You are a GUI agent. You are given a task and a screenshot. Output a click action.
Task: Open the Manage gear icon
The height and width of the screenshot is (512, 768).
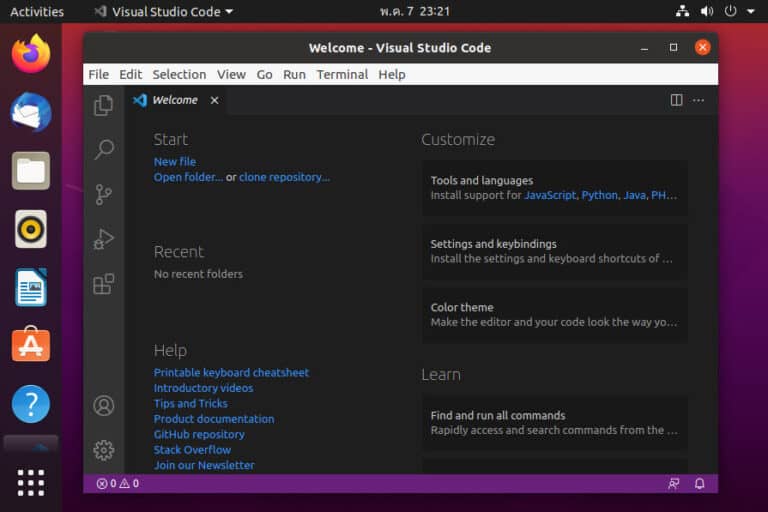click(x=103, y=450)
